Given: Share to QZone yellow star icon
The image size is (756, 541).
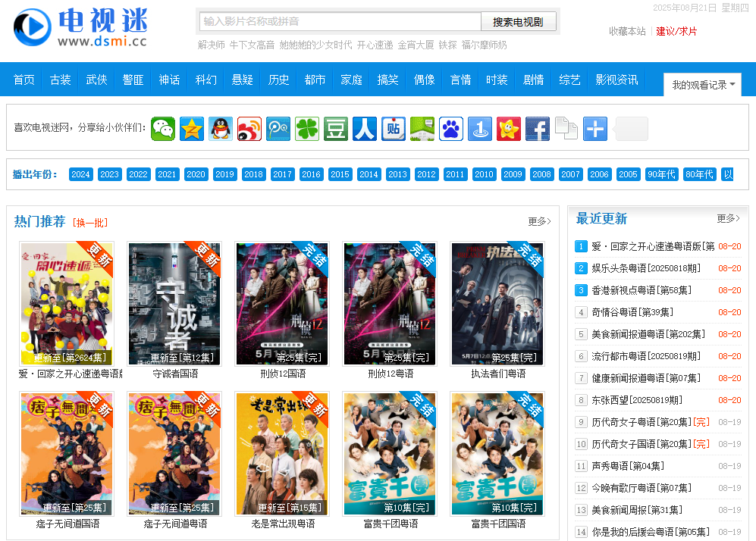Looking at the screenshot, I should coord(192,129).
